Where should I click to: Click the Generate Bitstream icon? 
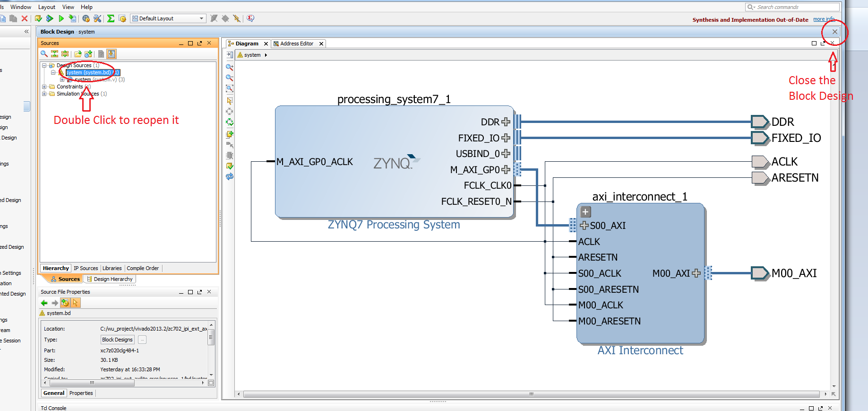(x=72, y=18)
